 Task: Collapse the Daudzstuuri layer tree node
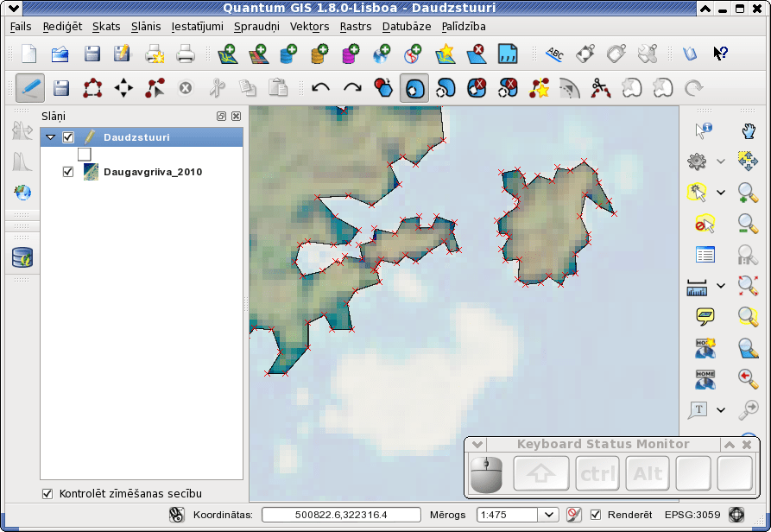click(50, 137)
